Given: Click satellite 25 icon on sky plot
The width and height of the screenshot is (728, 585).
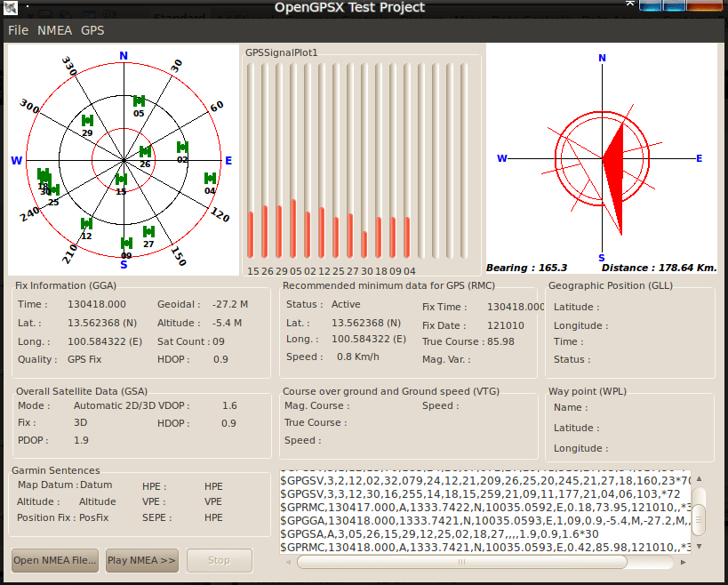Looking at the screenshot, I should click(x=55, y=190).
